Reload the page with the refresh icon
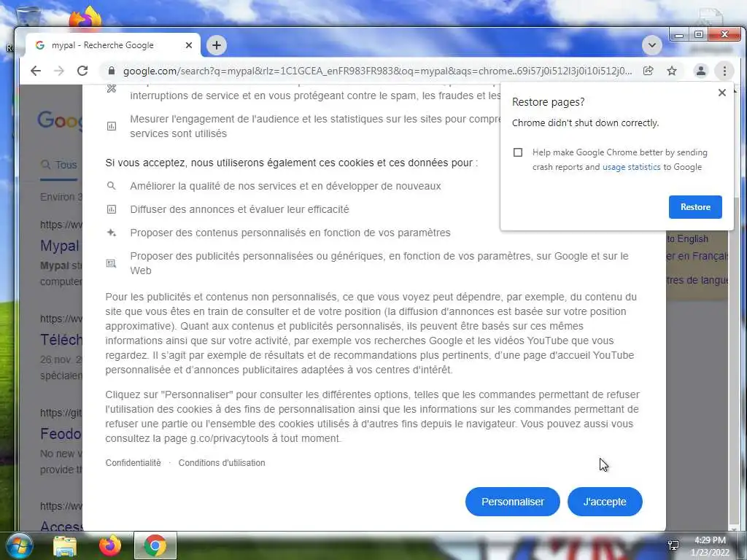The width and height of the screenshot is (747, 560). tap(82, 71)
